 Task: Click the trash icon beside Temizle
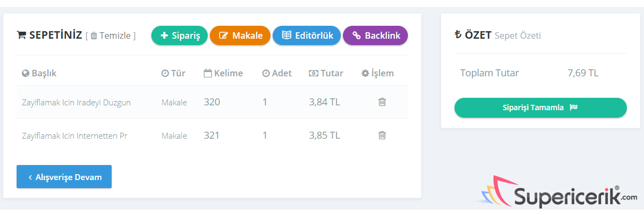tap(94, 36)
